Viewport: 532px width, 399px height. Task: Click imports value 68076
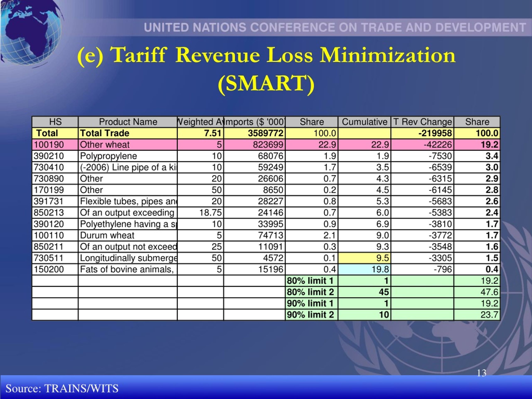pyautogui.click(x=254, y=156)
